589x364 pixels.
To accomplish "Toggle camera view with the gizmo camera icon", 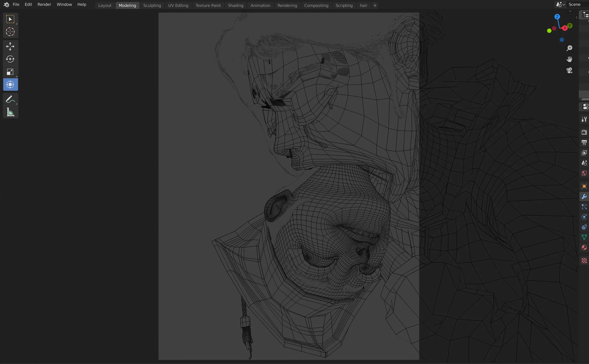I will 569,70.
